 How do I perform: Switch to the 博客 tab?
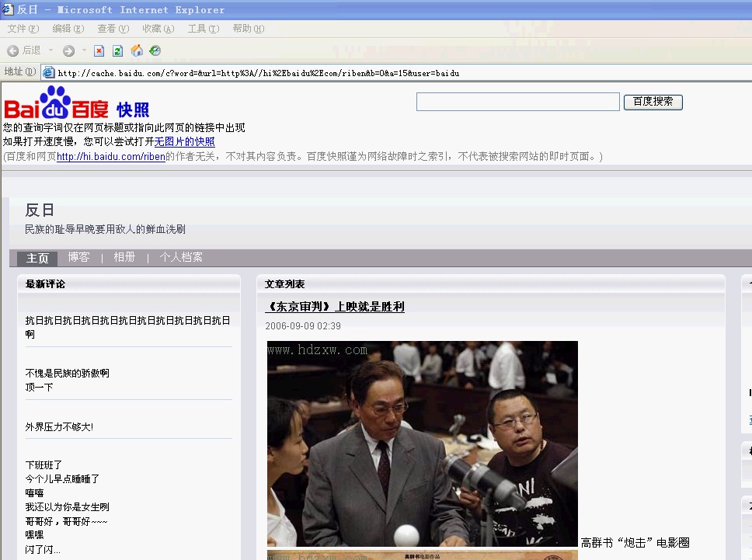coord(78,257)
